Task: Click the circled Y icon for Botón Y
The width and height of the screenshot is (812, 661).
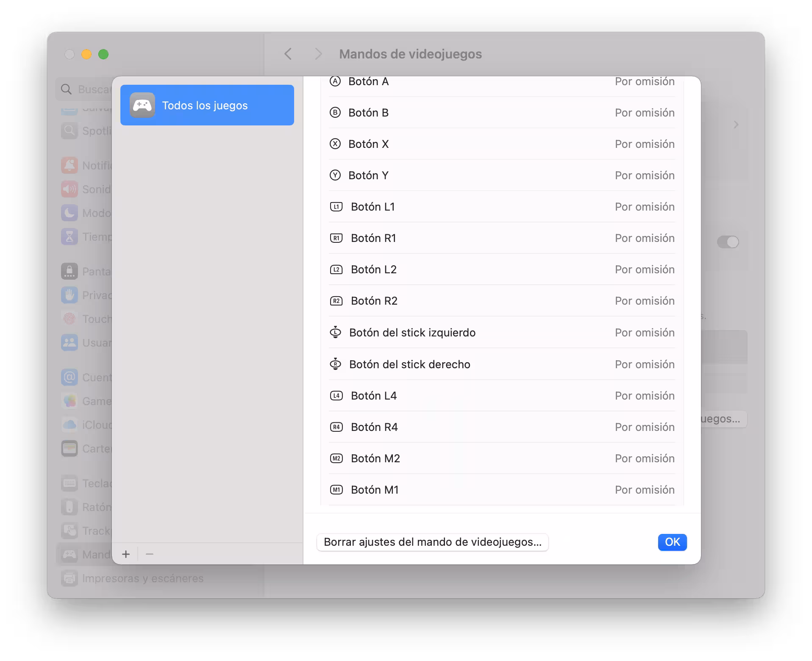Action: 335,175
